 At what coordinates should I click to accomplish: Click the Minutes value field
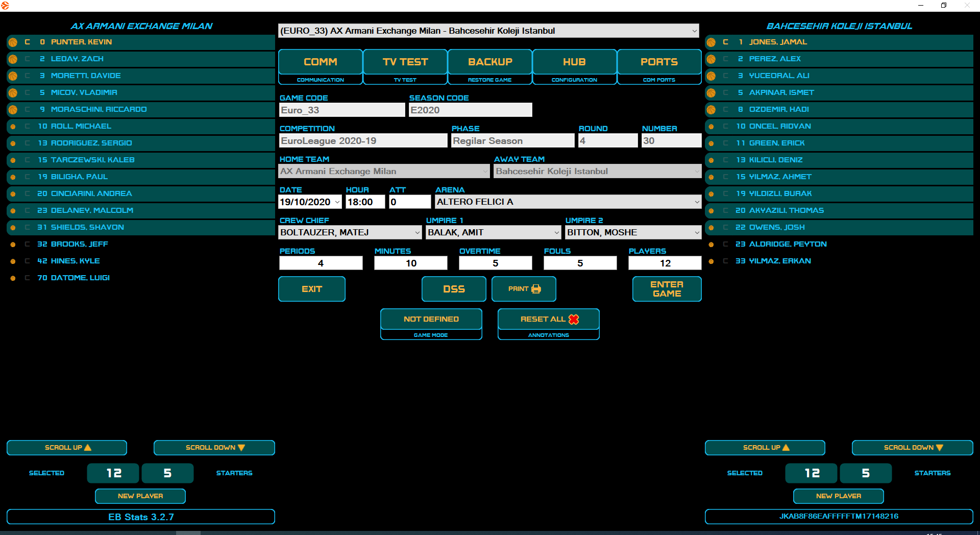(411, 263)
